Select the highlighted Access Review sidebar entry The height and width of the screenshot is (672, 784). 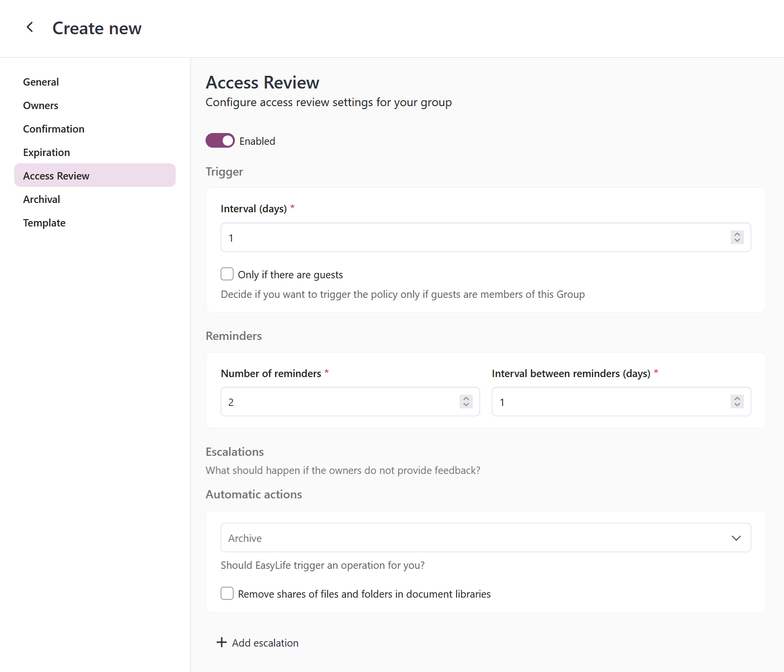[x=56, y=176]
